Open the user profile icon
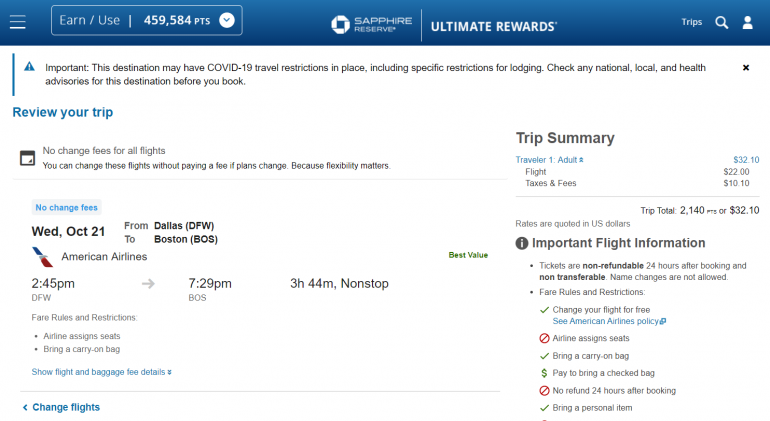 pos(747,22)
